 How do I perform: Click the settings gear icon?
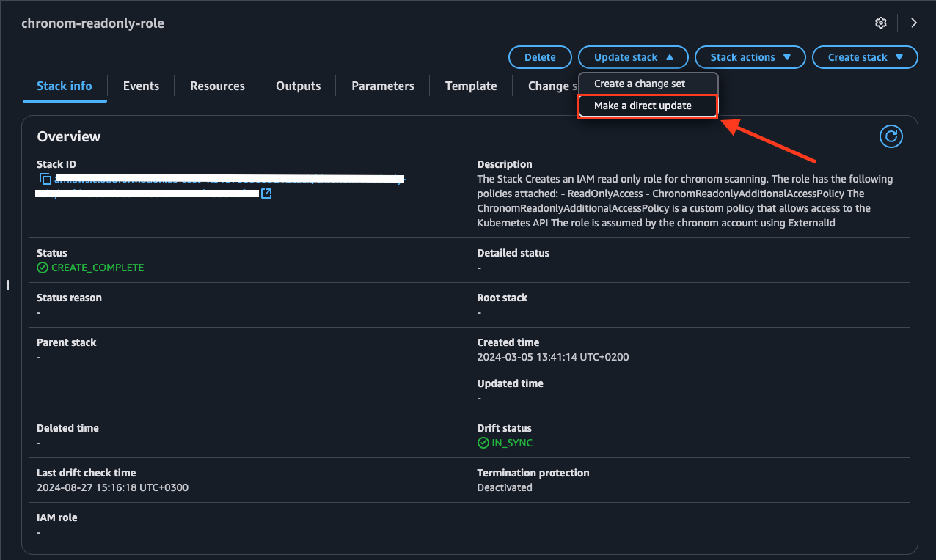click(x=881, y=23)
